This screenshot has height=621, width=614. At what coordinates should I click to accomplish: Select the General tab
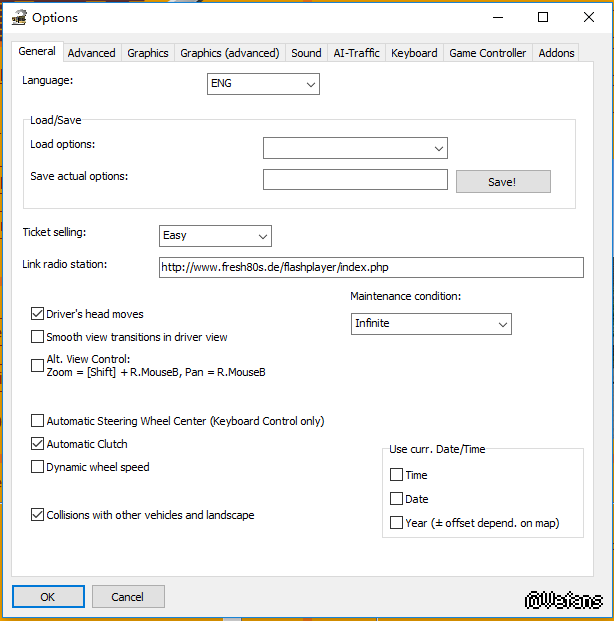pyautogui.click(x=37, y=51)
